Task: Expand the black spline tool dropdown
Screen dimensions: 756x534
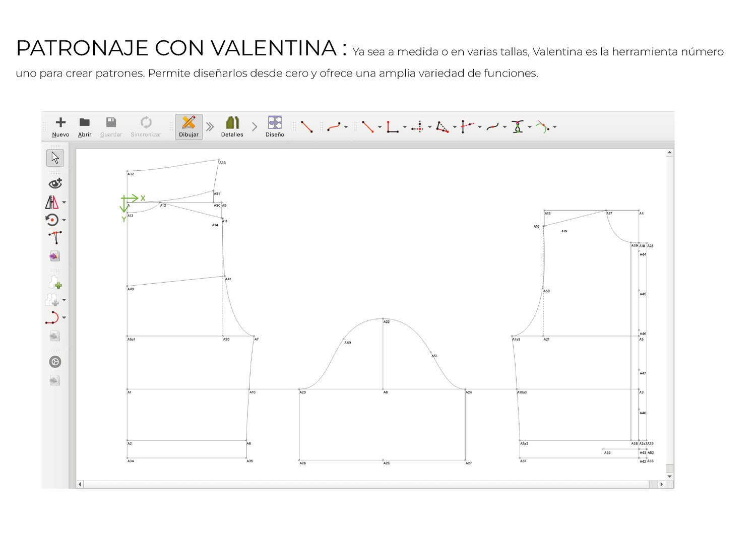Action: (x=505, y=127)
